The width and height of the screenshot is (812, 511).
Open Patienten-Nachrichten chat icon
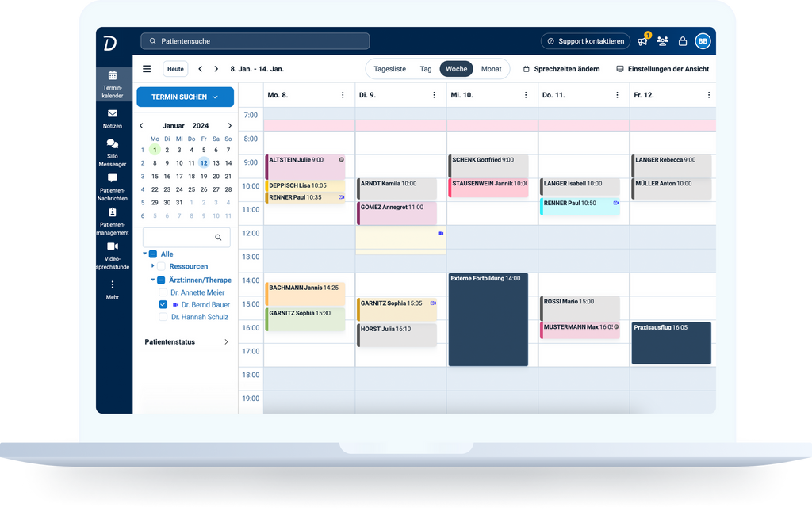click(x=112, y=179)
